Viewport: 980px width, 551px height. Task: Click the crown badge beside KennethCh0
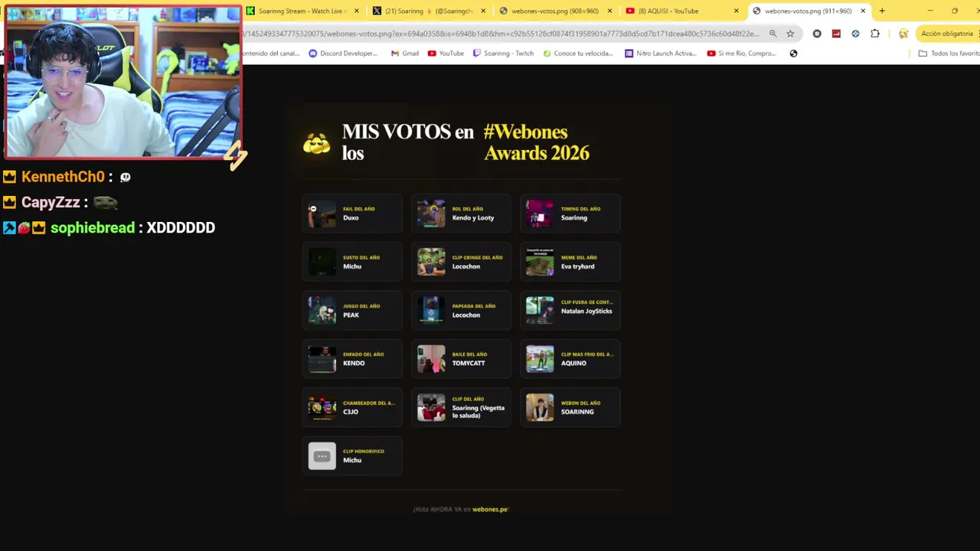tap(9, 177)
